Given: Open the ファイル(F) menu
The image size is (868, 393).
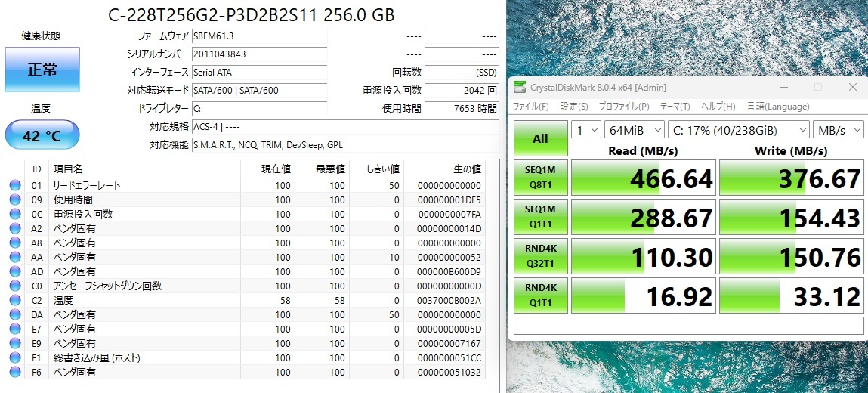Looking at the screenshot, I should pyautogui.click(x=531, y=107).
